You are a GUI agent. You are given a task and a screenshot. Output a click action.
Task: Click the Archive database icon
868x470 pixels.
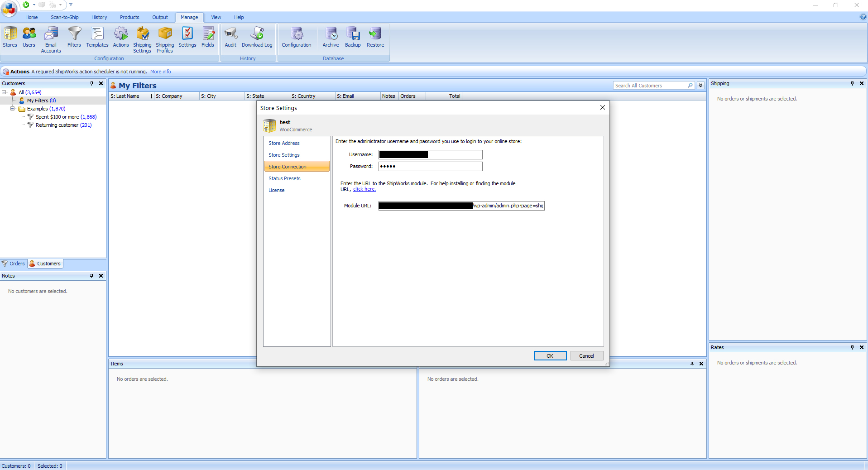331,37
